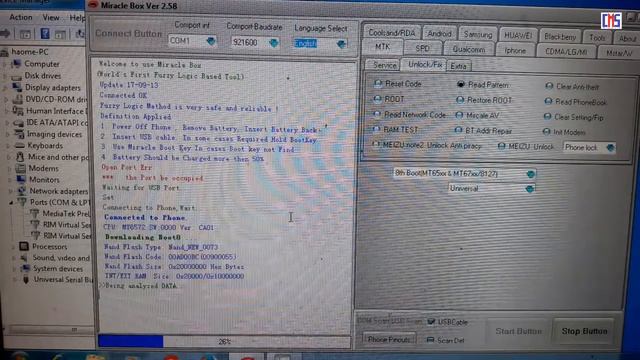Expand the Disk drives tree node

[6, 76]
